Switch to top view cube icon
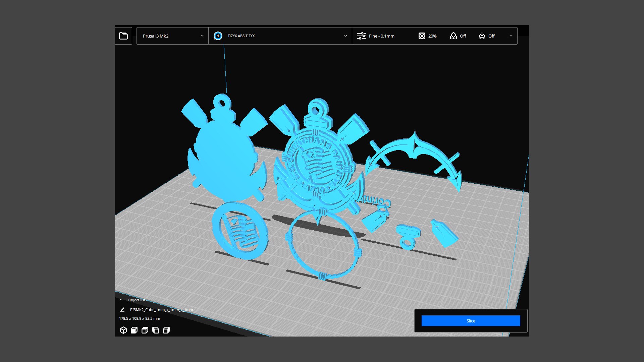 point(145,330)
